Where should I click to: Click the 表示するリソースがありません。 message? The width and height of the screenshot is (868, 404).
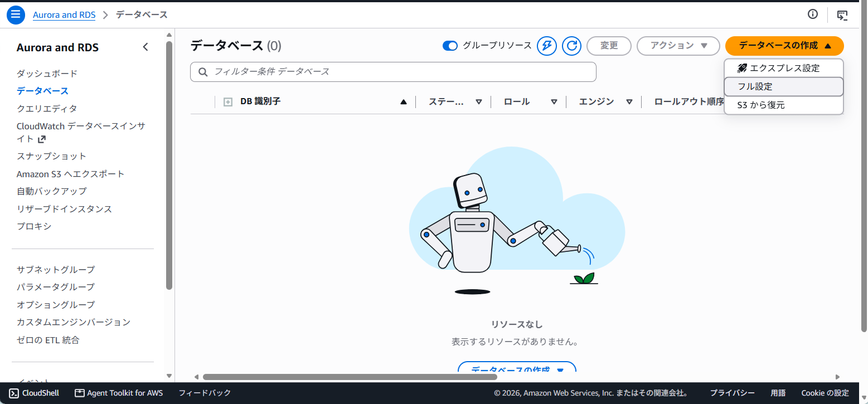pyautogui.click(x=517, y=342)
